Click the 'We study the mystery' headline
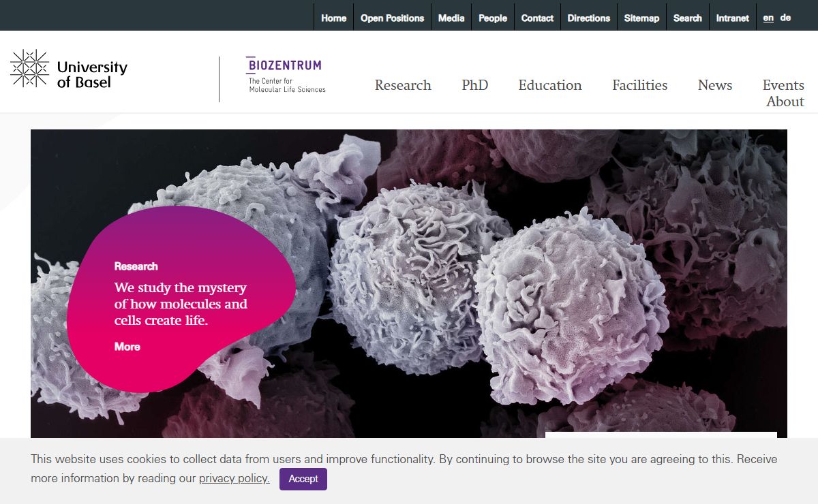The image size is (818, 504). [181, 304]
